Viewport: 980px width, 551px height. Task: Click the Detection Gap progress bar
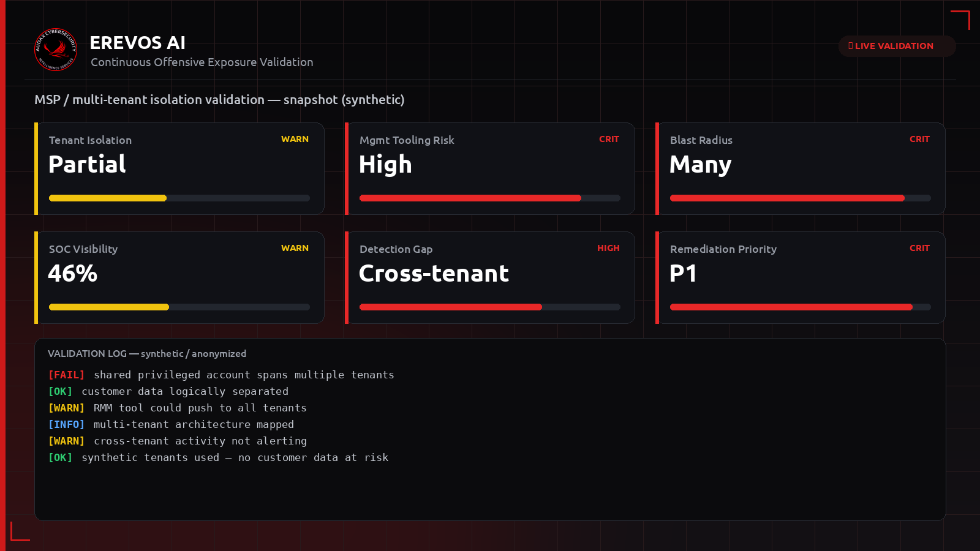point(490,307)
